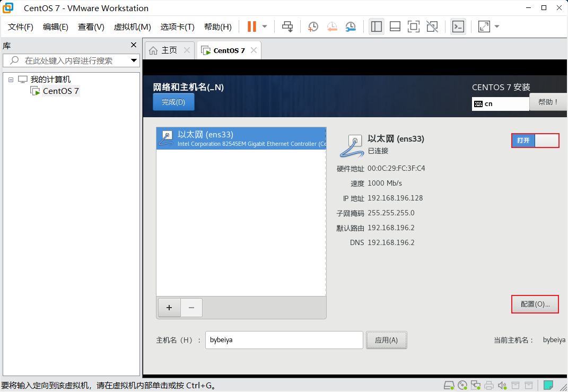Viewport: 568px width, 392px height.
Task: Open the 查看(V) menu
Action: click(91, 27)
